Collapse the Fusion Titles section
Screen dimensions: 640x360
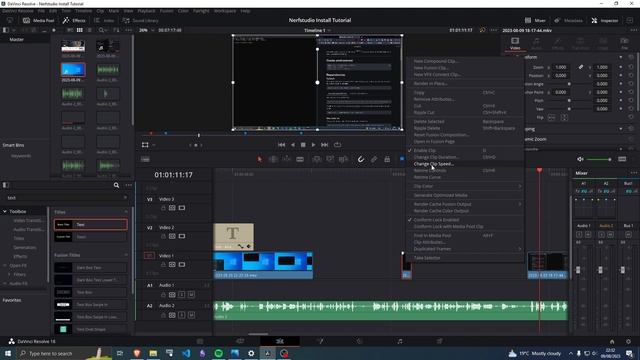126,255
